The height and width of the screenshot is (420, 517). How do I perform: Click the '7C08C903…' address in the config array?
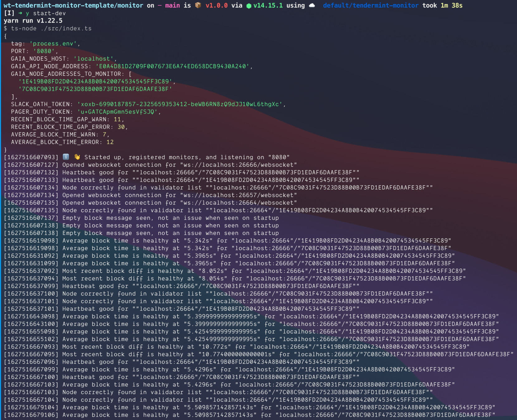pyautogui.click(x=95, y=89)
